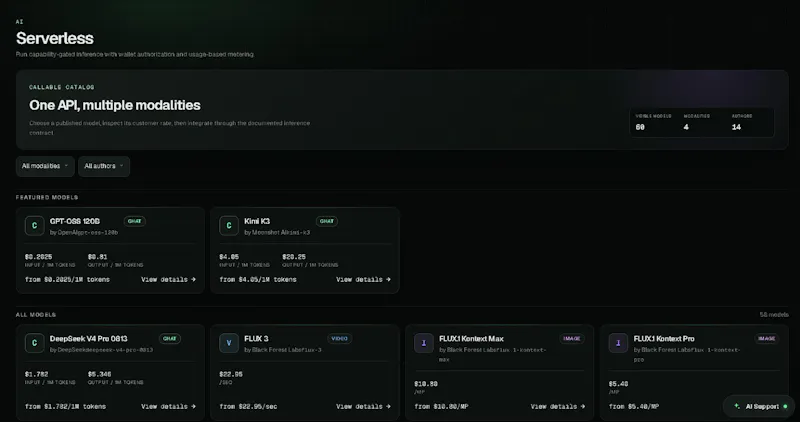Screen dimensions: 800x422
Task: Click the Serverless page heading
Action: click(55, 38)
